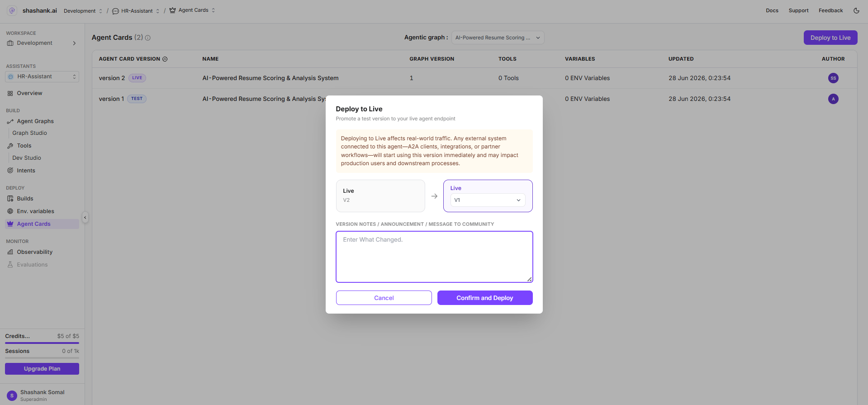Open the Docs link
This screenshot has width=868, height=405.
772,10
